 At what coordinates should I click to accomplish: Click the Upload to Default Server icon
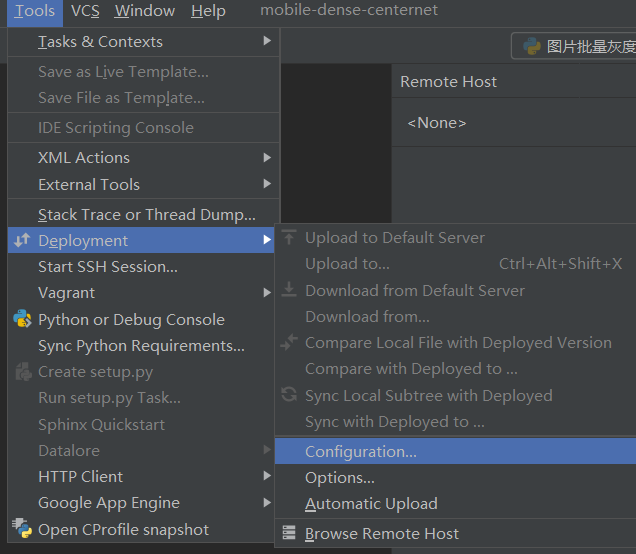point(289,237)
